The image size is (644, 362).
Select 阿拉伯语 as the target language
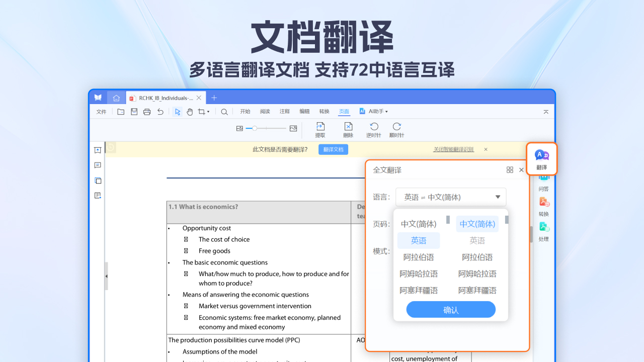[477, 257]
